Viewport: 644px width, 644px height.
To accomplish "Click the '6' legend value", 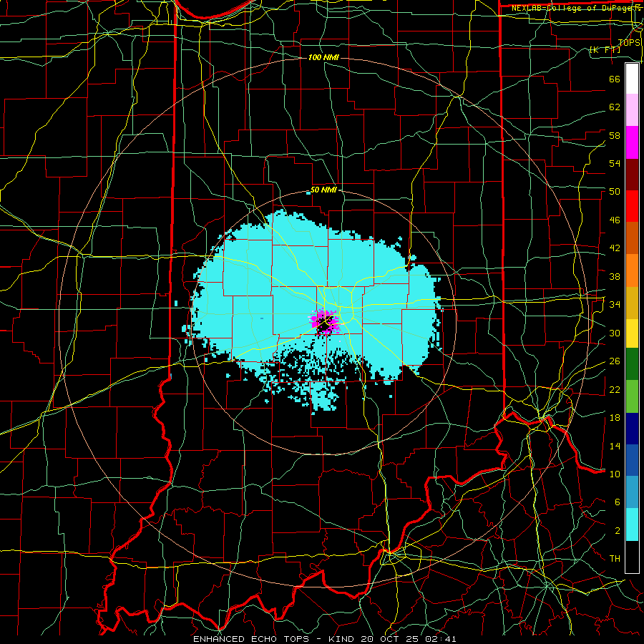I will pyautogui.click(x=617, y=502).
